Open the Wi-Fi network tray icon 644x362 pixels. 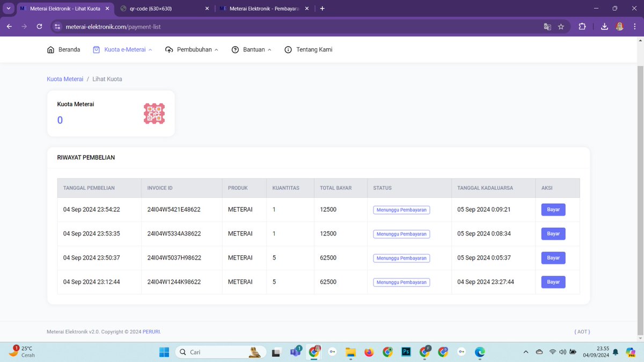click(x=553, y=352)
